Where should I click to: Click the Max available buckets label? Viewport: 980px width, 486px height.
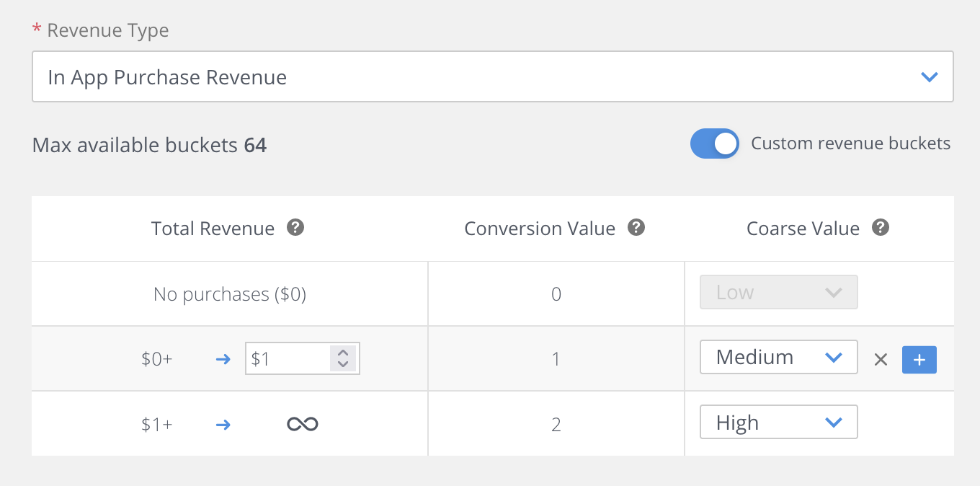click(149, 145)
